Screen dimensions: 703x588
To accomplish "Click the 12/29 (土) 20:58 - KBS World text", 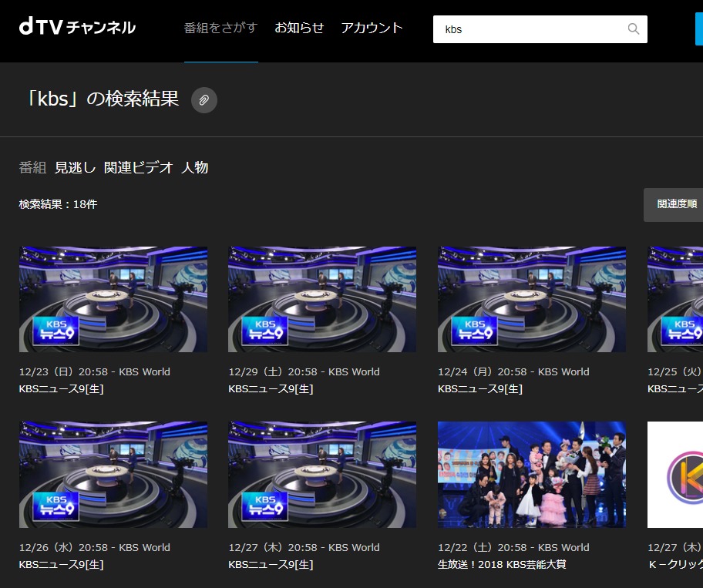I will 304,372.
